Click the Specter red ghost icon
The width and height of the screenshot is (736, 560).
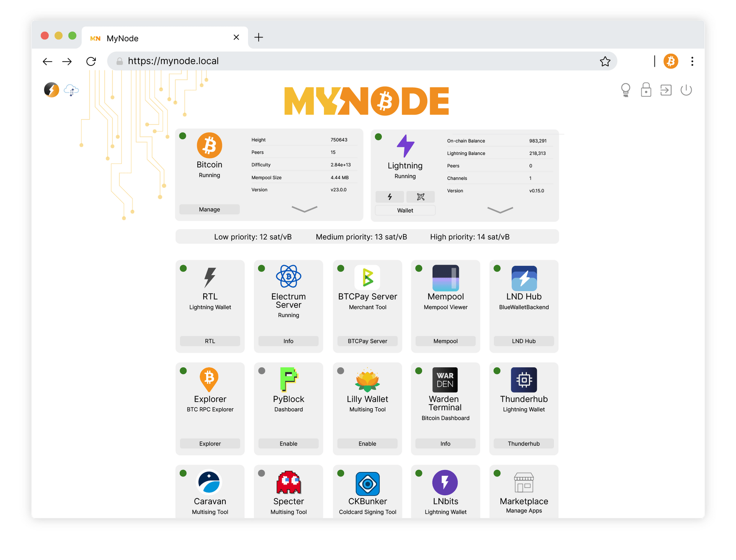point(289,483)
